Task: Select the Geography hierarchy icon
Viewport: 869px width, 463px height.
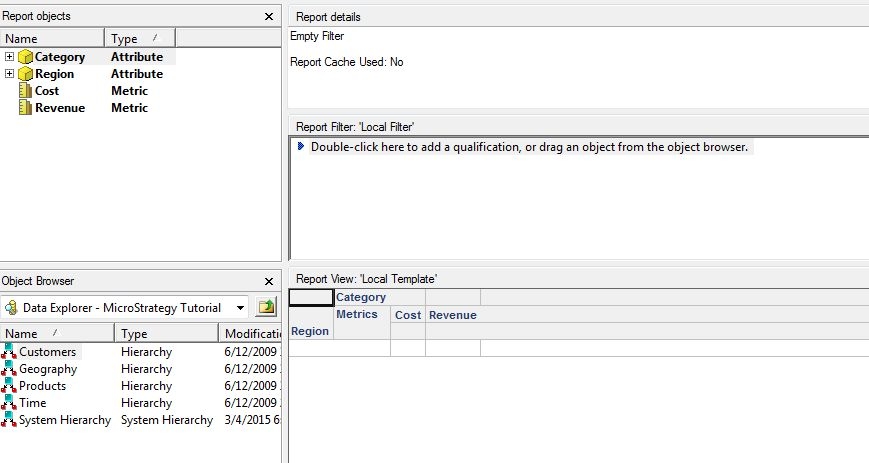Action: [x=9, y=369]
